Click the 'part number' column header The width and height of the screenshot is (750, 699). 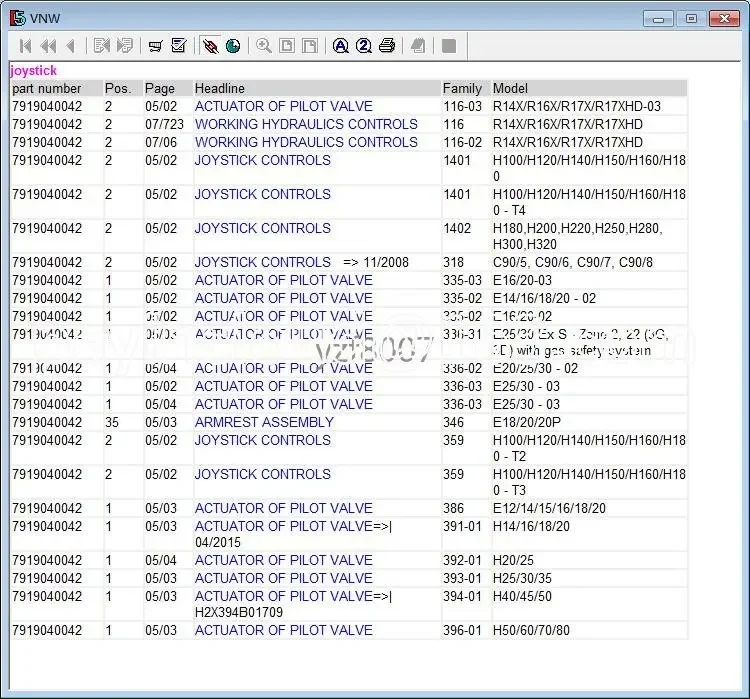click(x=47, y=88)
